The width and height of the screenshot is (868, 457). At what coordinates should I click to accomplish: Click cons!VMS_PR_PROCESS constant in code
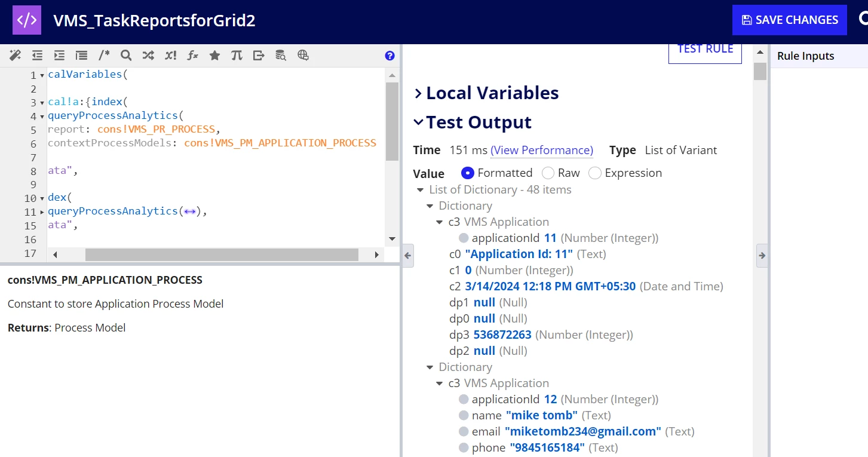156,129
